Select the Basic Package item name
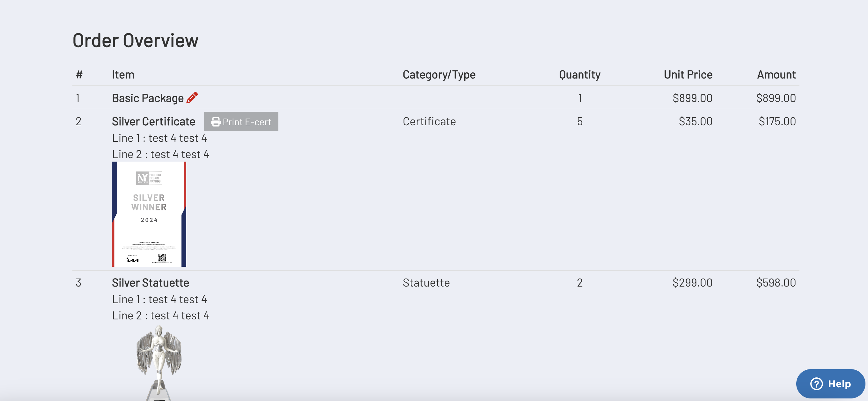The width and height of the screenshot is (868, 401). pos(148,98)
